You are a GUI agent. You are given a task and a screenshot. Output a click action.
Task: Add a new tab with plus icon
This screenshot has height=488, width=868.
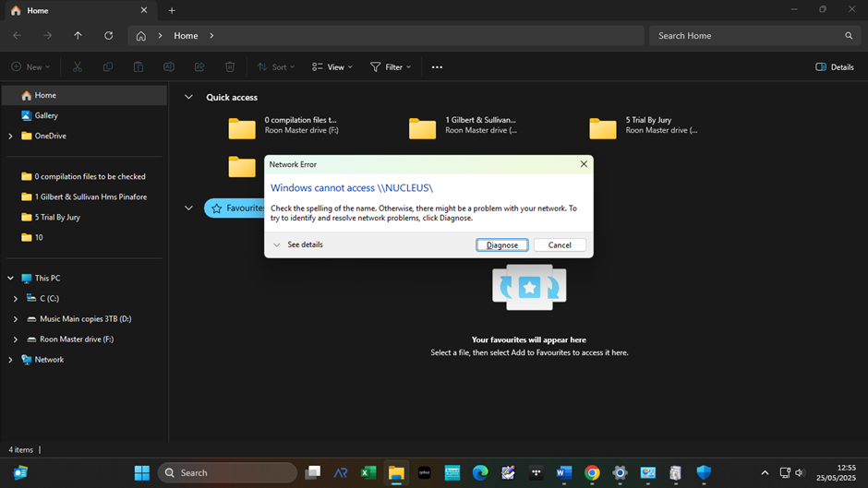pos(172,10)
